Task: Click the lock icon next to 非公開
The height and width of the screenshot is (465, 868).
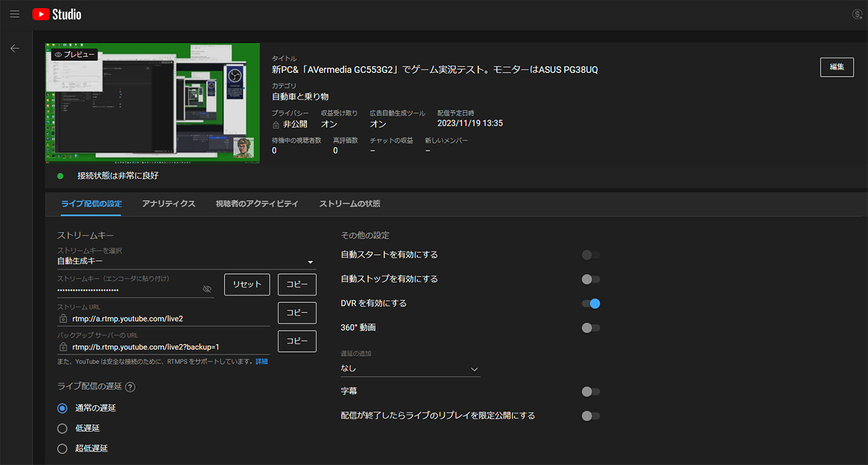Action: [x=275, y=125]
